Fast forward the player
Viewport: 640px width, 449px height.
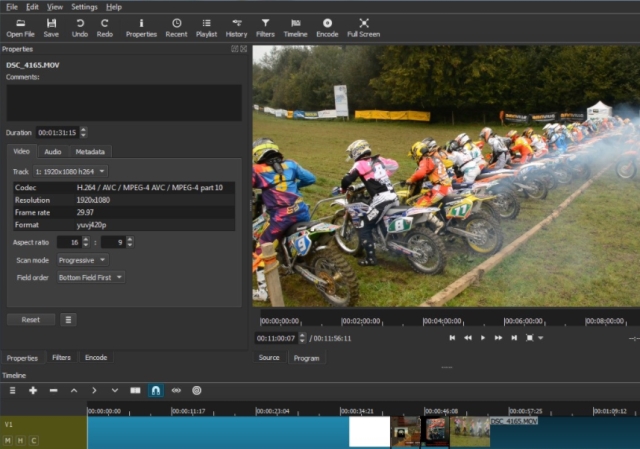point(498,338)
